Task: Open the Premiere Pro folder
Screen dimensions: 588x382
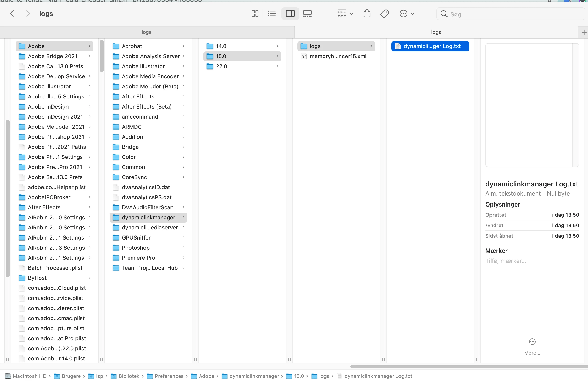Action: [138, 258]
